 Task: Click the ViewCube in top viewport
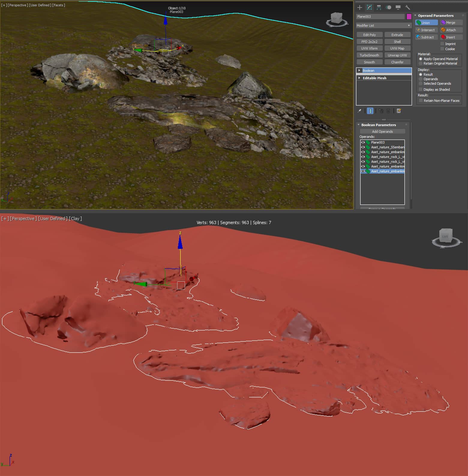pos(336,19)
